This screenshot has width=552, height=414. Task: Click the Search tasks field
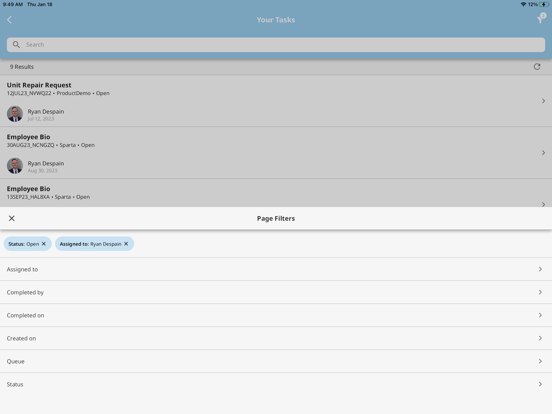[276, 45]
